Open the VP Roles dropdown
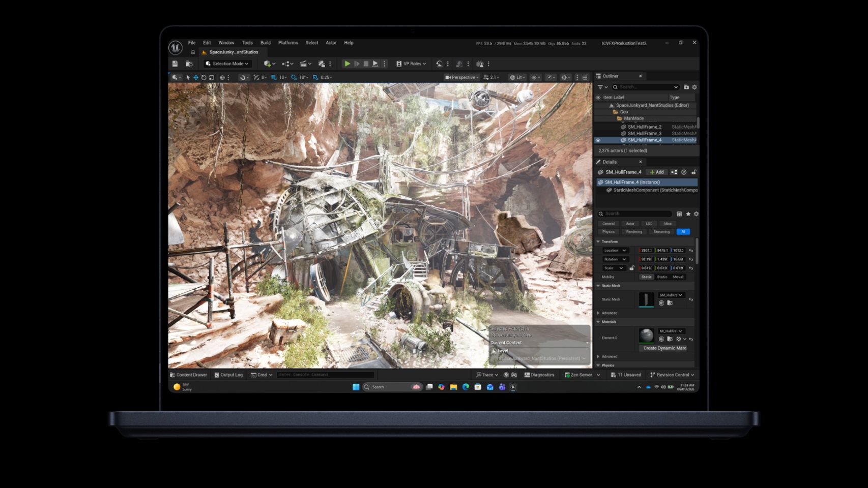 tap(411, 64)
